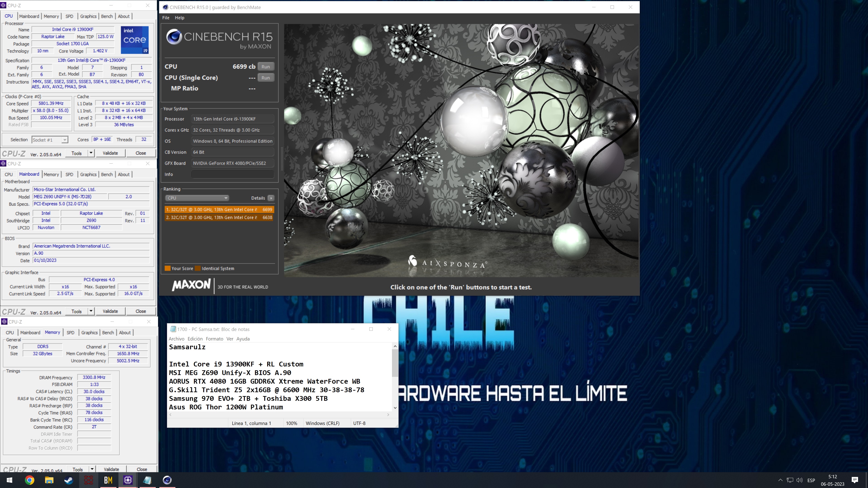Image resolution: width=868 pixels, height=488 pixels.
Task: Open the Formato menu in Notepad
Action: pyautogui.click(x=214, y=339)
